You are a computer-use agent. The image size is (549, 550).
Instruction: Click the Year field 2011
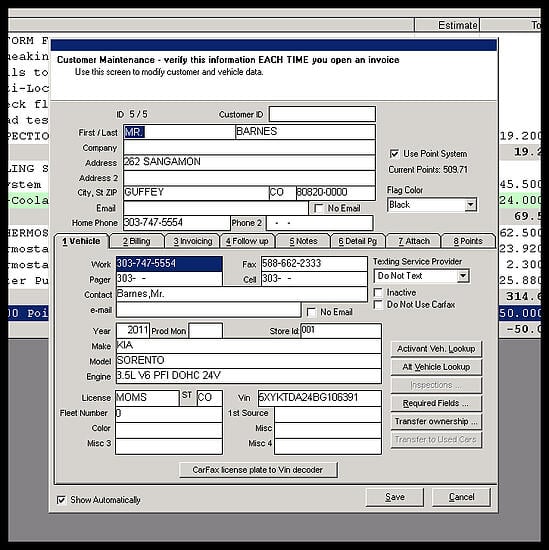133,330
